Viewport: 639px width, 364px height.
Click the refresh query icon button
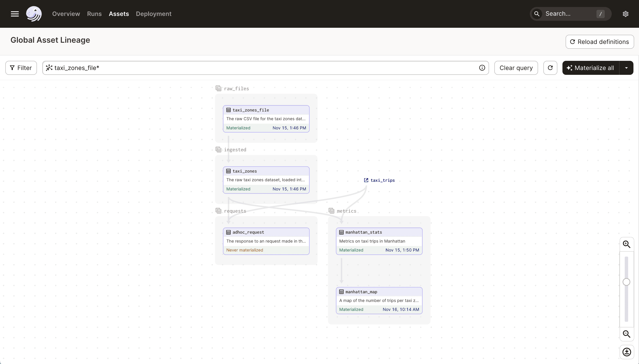click(550, 68)
